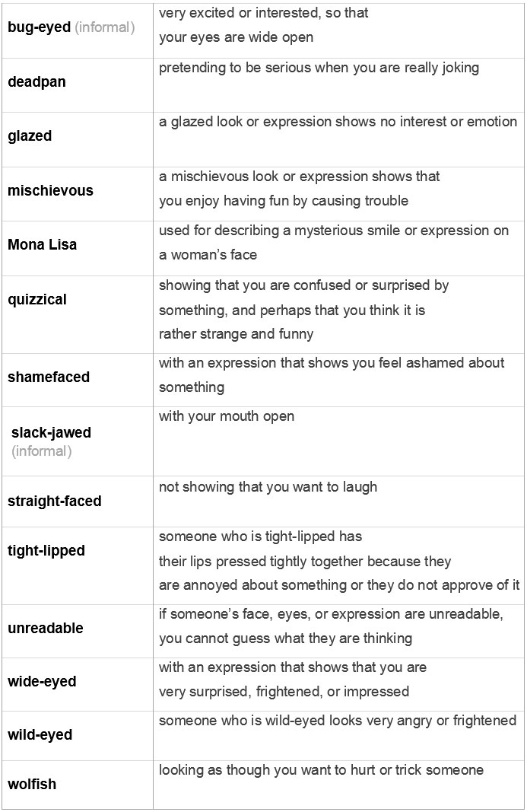
Task: Select the straight-faced word
Action: pyautogui.click(x=54, y=502)
